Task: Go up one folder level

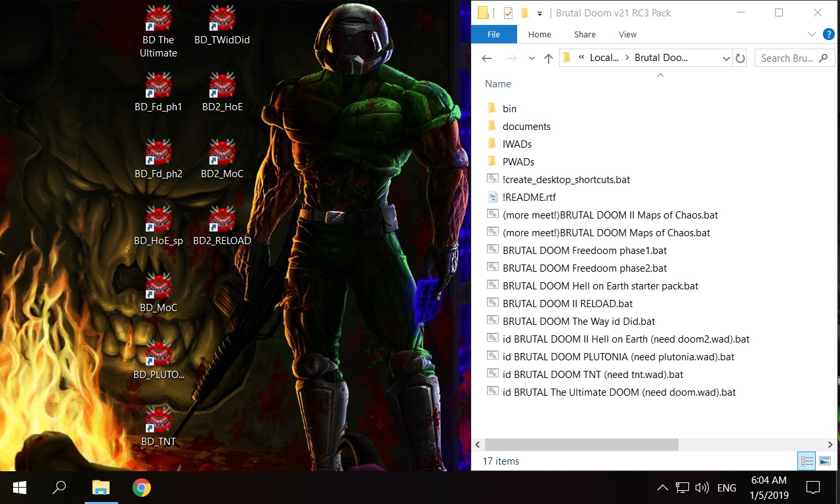Action: click(x=549, y=58)
